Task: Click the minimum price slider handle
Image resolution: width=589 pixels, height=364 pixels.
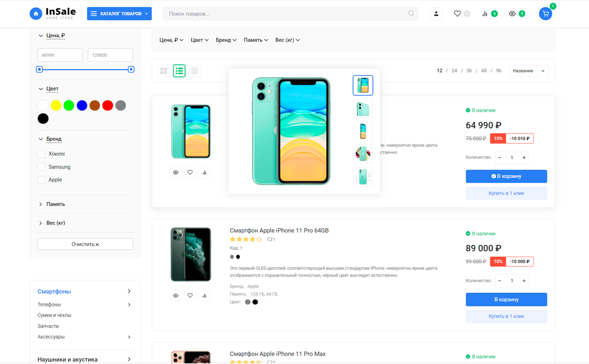Action: (39, 69)
